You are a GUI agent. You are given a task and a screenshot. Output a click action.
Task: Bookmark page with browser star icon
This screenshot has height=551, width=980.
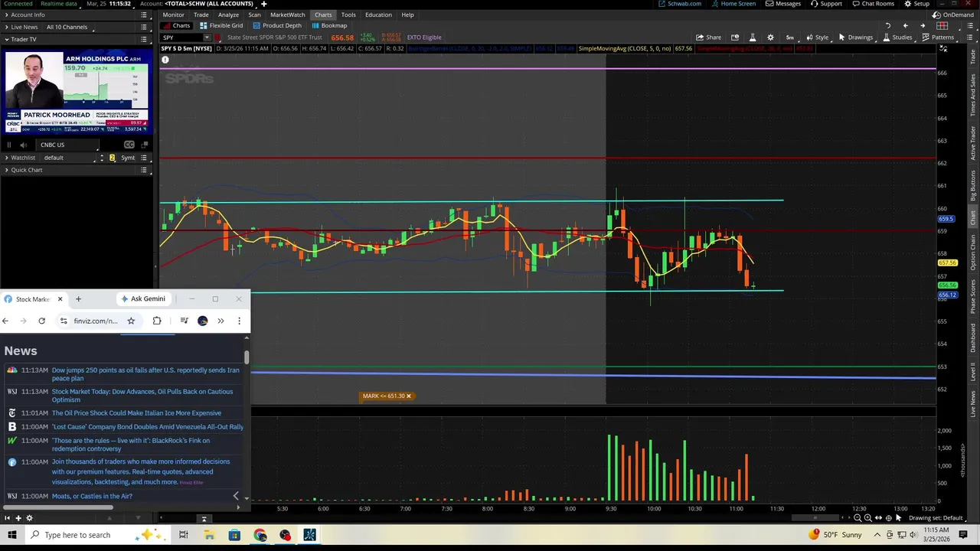click(x=131, y=321)
